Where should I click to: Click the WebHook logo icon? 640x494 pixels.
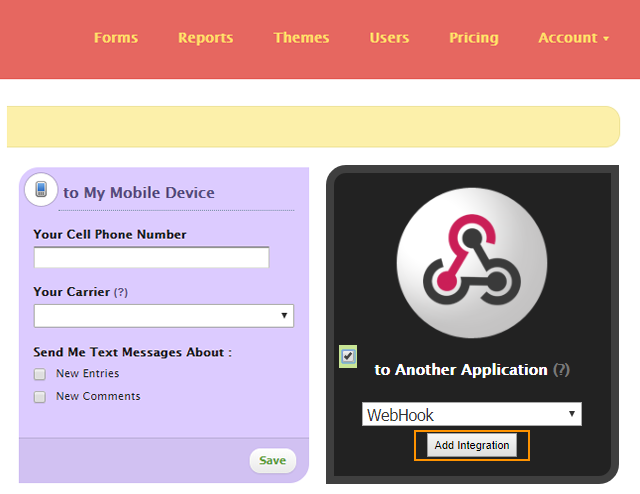coord(472,263)
